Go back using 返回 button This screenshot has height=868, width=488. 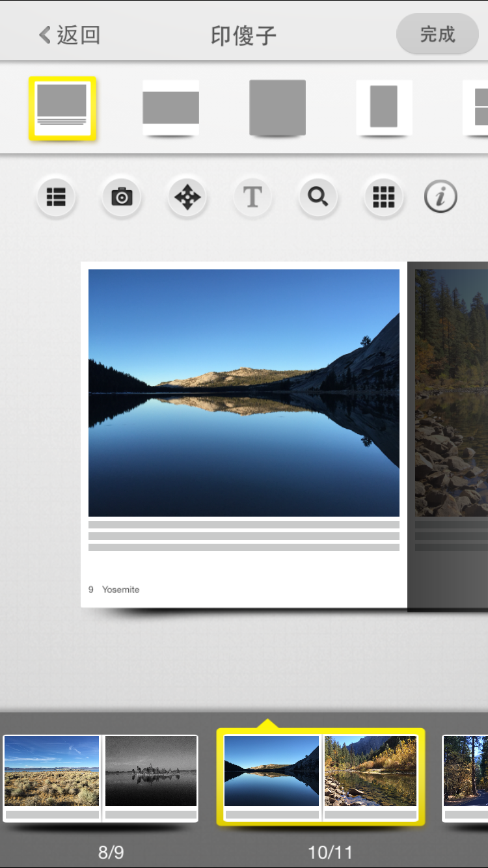[x=70, y=35]
